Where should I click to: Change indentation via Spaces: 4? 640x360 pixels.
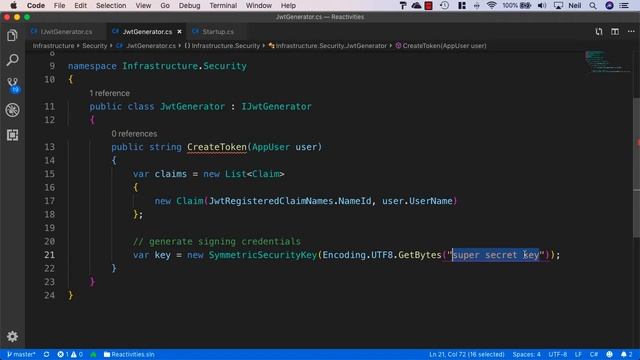(x=527, y=354)
